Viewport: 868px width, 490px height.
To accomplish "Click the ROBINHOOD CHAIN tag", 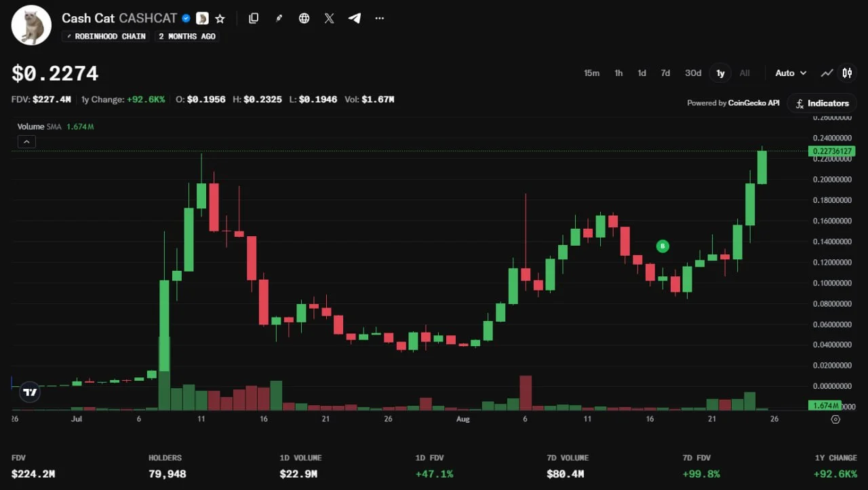I will [106, 36].
